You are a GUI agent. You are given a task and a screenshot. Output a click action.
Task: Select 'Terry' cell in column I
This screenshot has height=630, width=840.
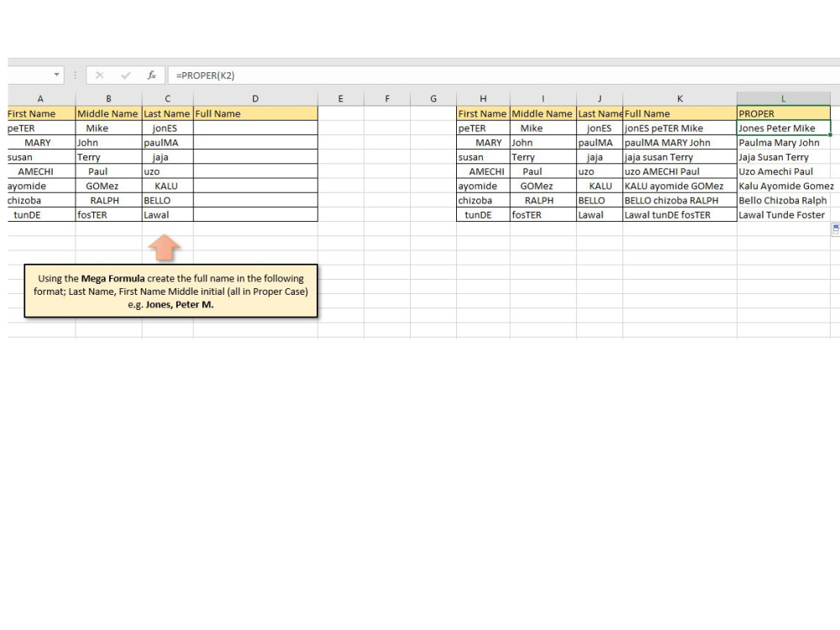click(543, 157)
